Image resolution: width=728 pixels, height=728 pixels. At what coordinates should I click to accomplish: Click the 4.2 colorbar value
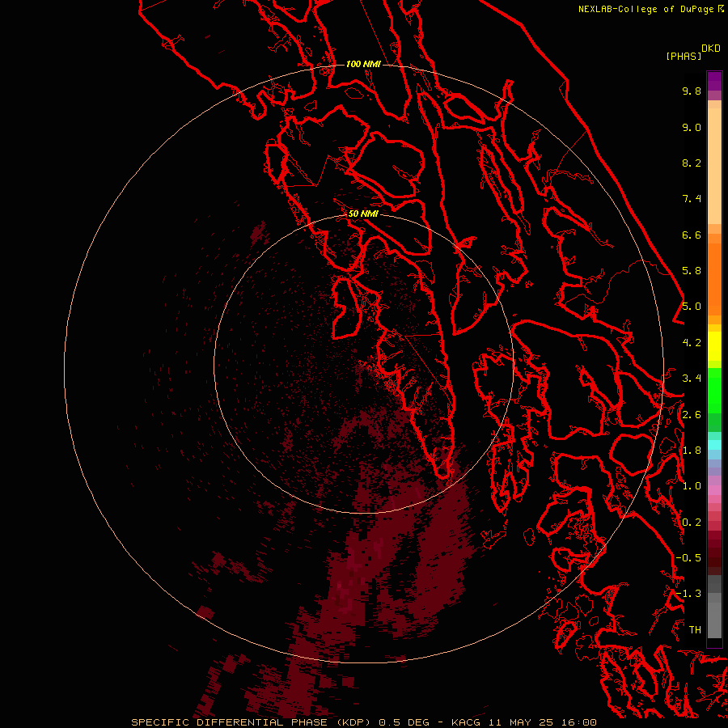692,343
